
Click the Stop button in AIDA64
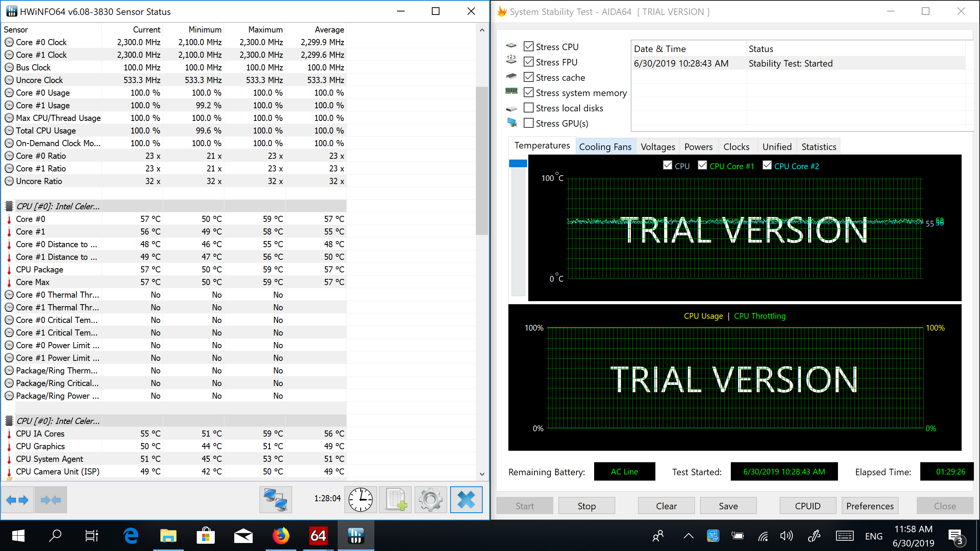(587, 506)
